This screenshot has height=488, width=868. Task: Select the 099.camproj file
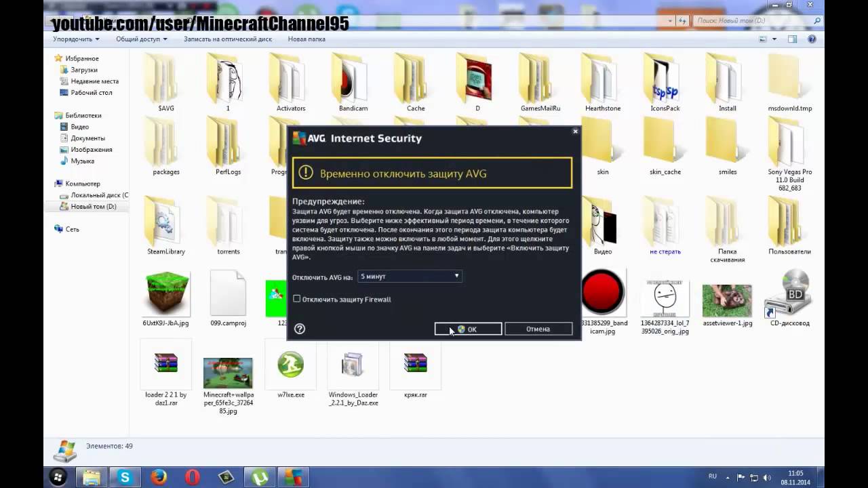click(x=228, y=298)
